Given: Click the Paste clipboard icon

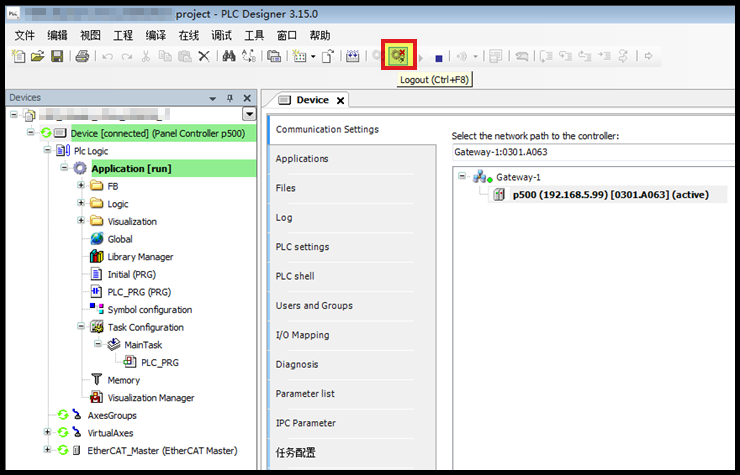Looking at the screenshot, I should pyautogui.click(x=185, y=56).
